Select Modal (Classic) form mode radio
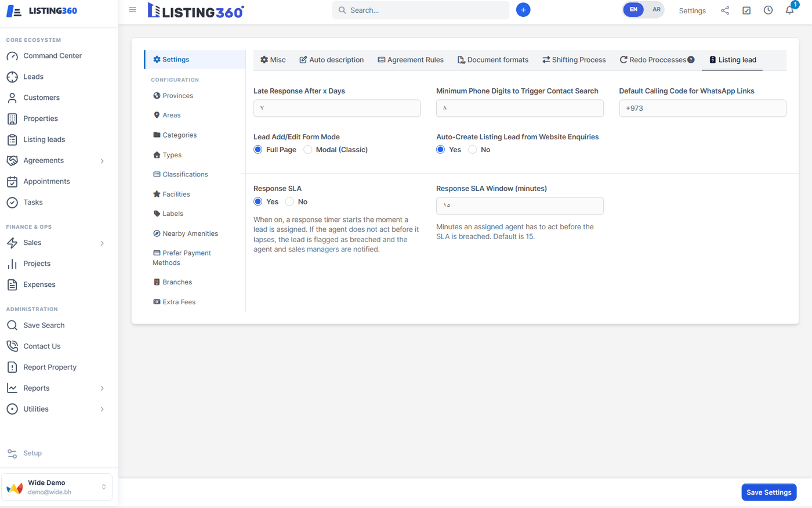Viewport: 812px width, 508px height. [308, 150]
